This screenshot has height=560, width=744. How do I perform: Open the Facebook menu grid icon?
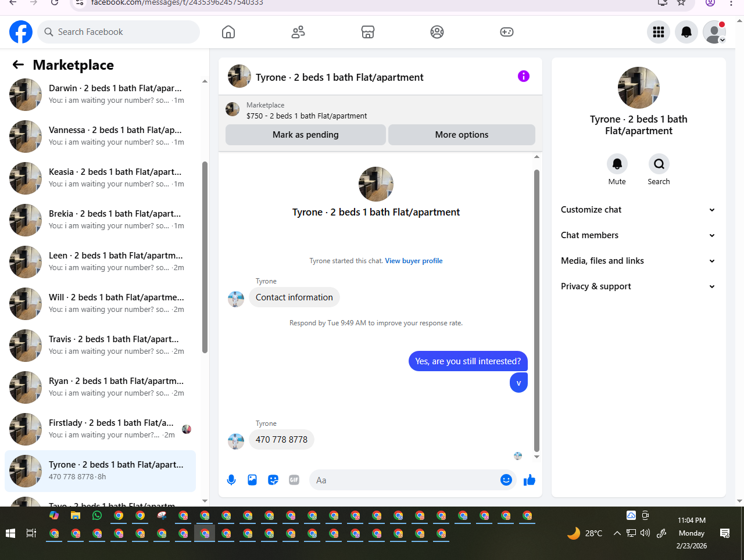coord(659,32)
